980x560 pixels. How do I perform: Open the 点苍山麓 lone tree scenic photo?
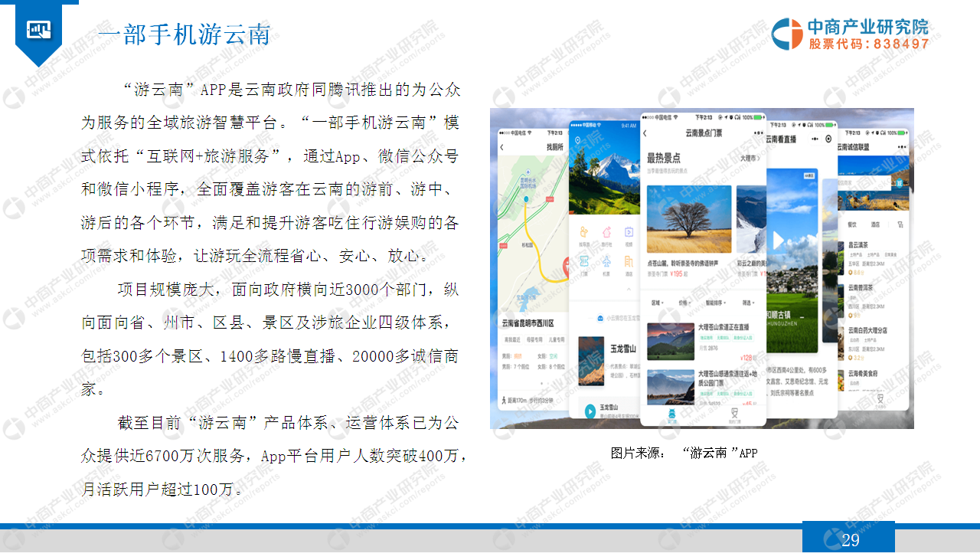(x=689, y=219)
